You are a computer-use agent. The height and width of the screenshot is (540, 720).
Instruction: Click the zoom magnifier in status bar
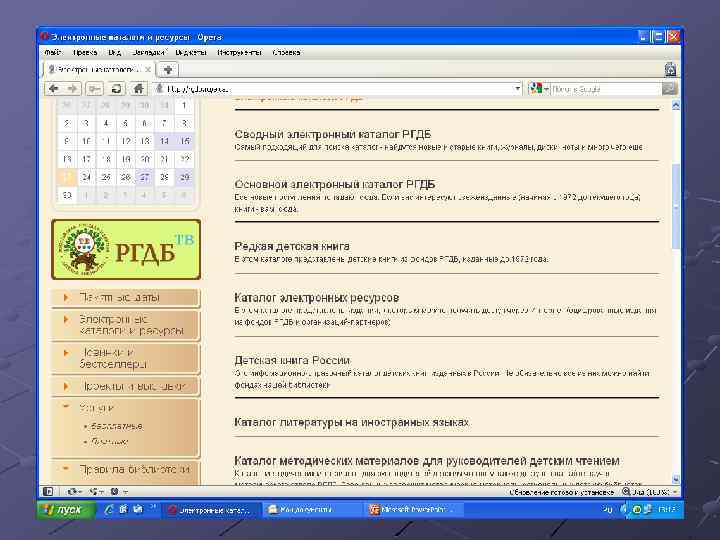pos(626,492)
